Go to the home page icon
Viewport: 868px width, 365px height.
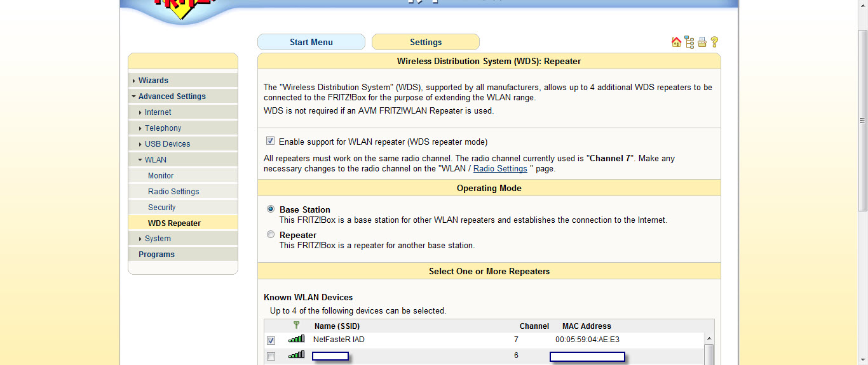(x=676, y=42)
